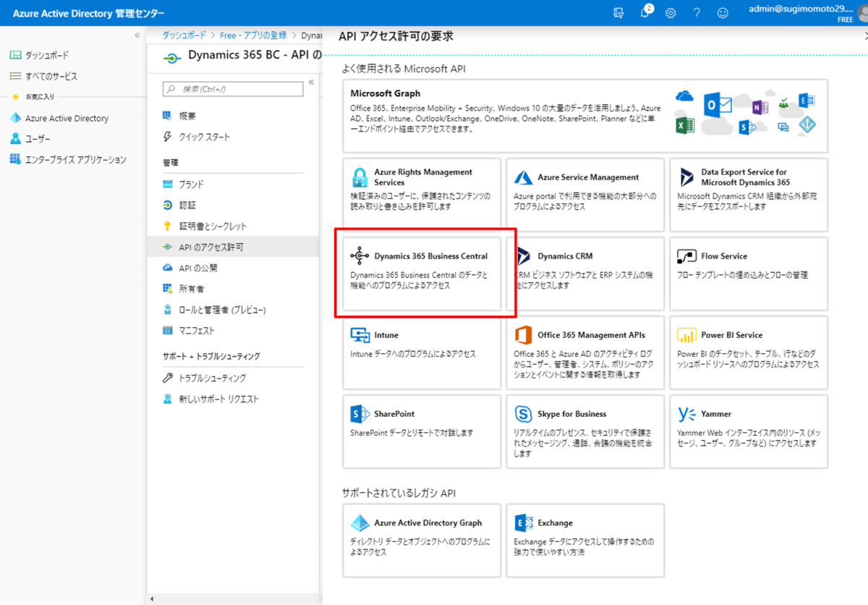
Task: Close the API access request panel
Action: tap(865, 36)
